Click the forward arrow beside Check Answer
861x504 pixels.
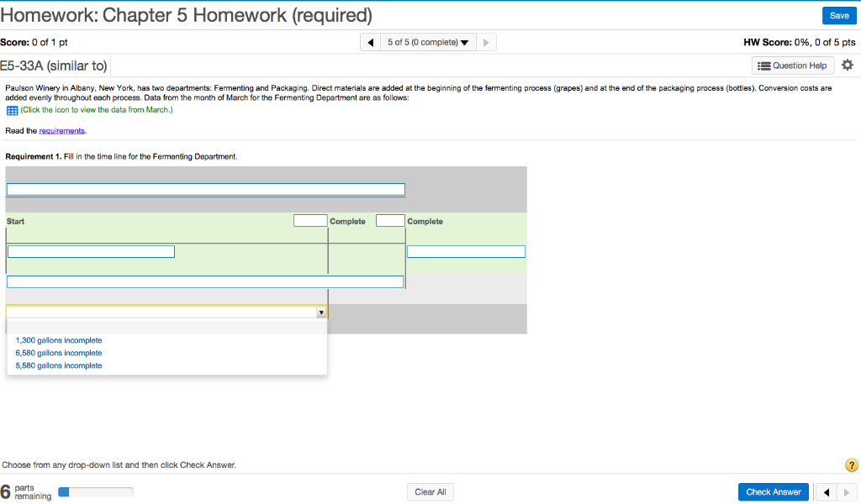848,491
